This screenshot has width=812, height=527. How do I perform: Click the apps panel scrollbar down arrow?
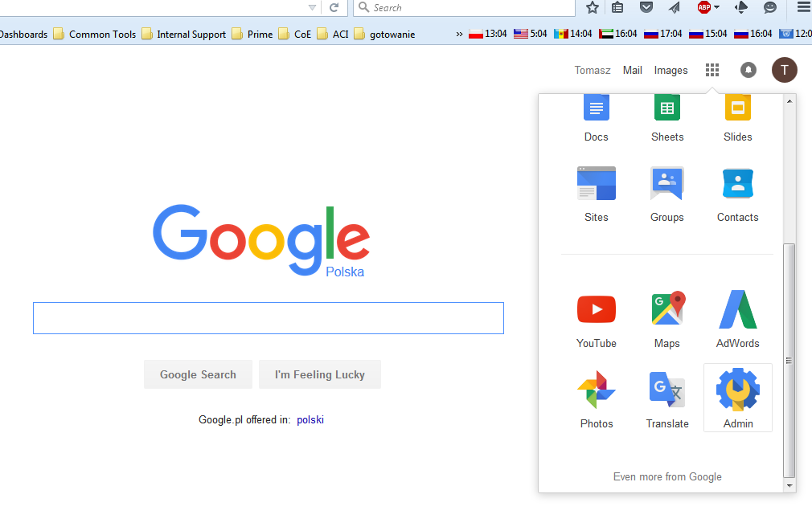pyautogui.click(x=789, y=485)
